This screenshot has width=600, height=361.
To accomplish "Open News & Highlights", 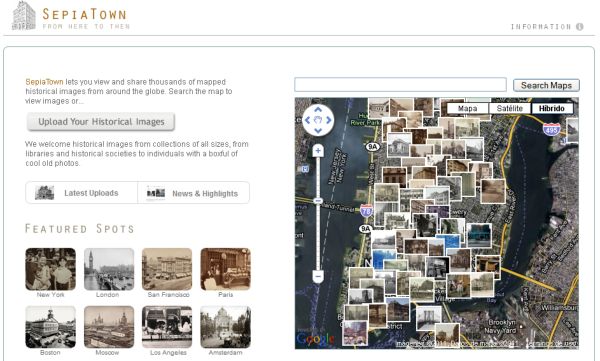I will [194, 193].
